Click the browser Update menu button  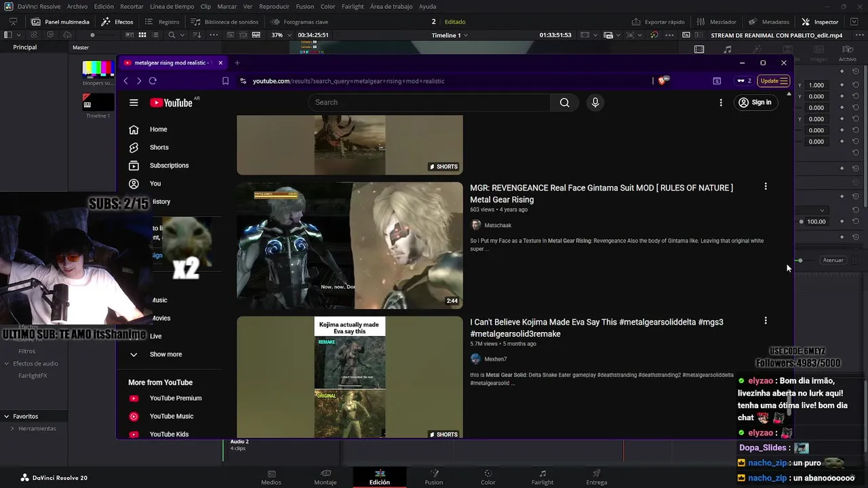[x=774, y=81]
